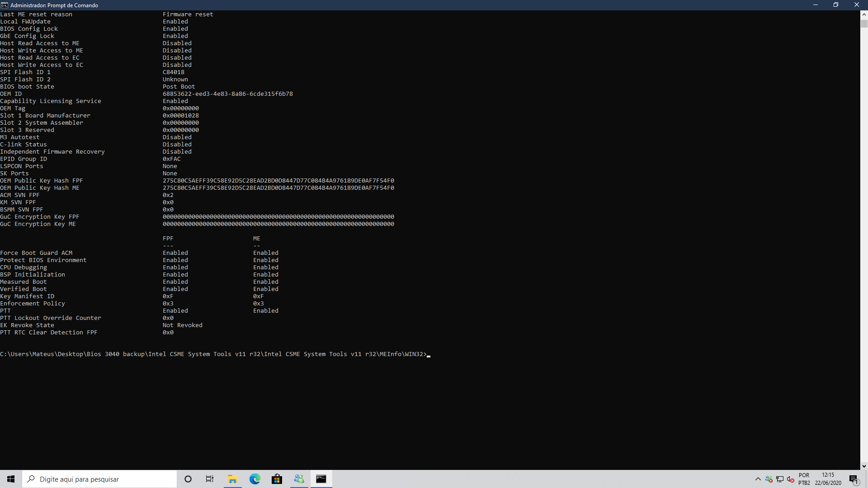Select the Command Prompt taskbar icon
The height and width of the screenshot is (488, 868).
point(321,479)
